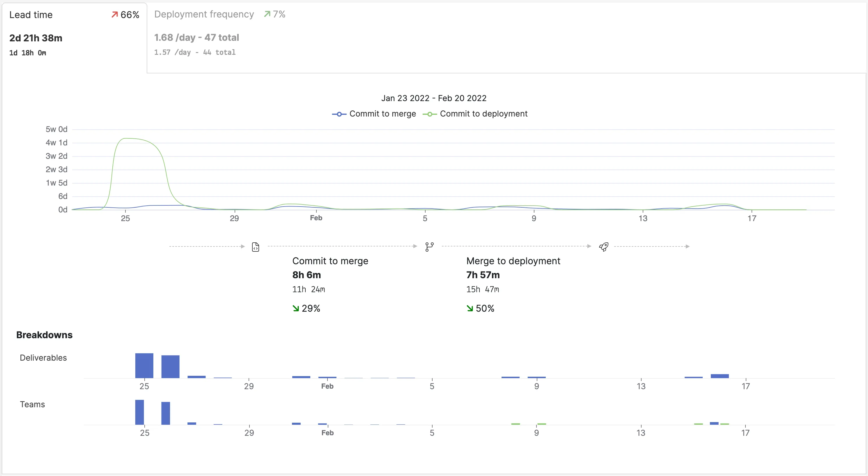Screen dimensions: 868x476
Task: Click the git merge branch icon
Action: tap(430, 247)
